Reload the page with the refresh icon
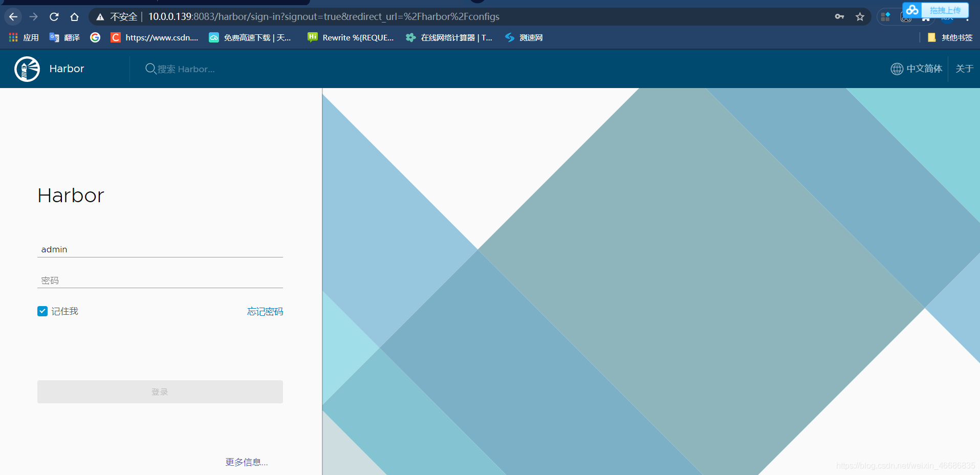980x475 pixels. pos(54,17)
